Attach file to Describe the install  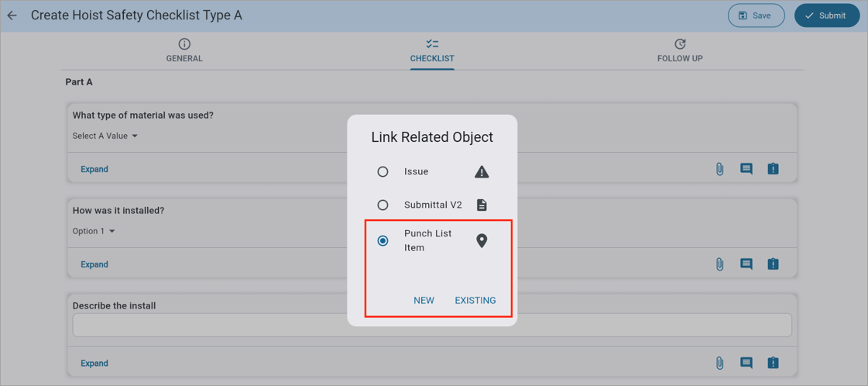[719, 364]
